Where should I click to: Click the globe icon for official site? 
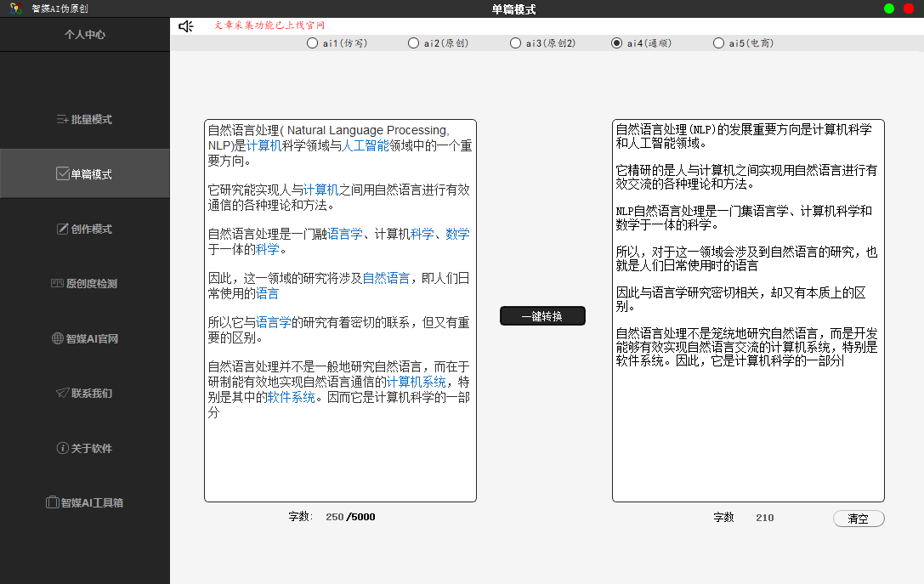57,338
